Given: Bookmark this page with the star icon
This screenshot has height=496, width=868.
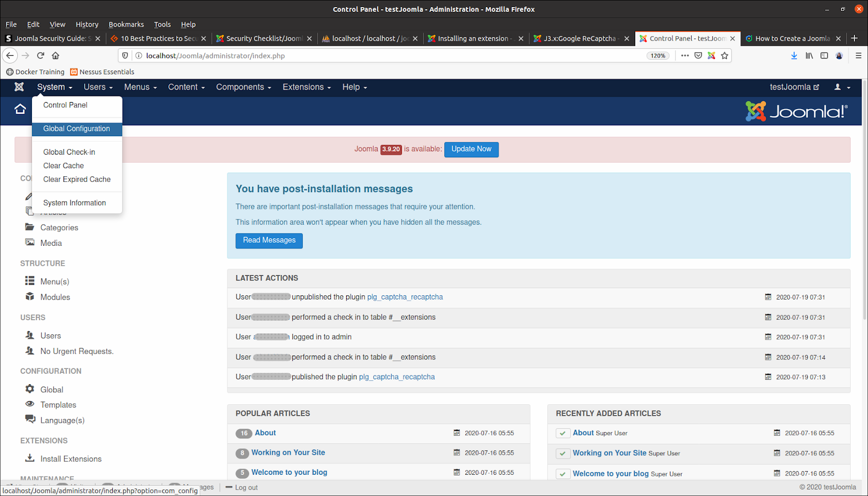Looking at the screenshot, I should coord(724,55).
